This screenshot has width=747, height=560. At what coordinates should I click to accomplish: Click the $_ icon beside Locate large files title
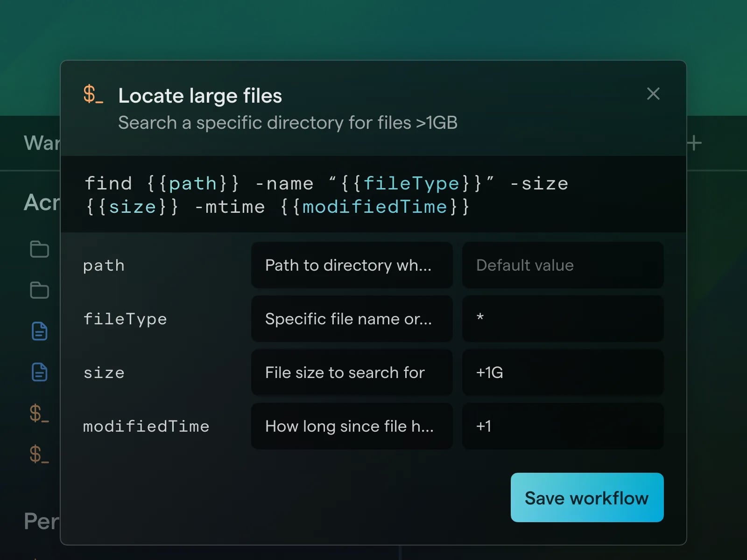(x=93, y=95)
